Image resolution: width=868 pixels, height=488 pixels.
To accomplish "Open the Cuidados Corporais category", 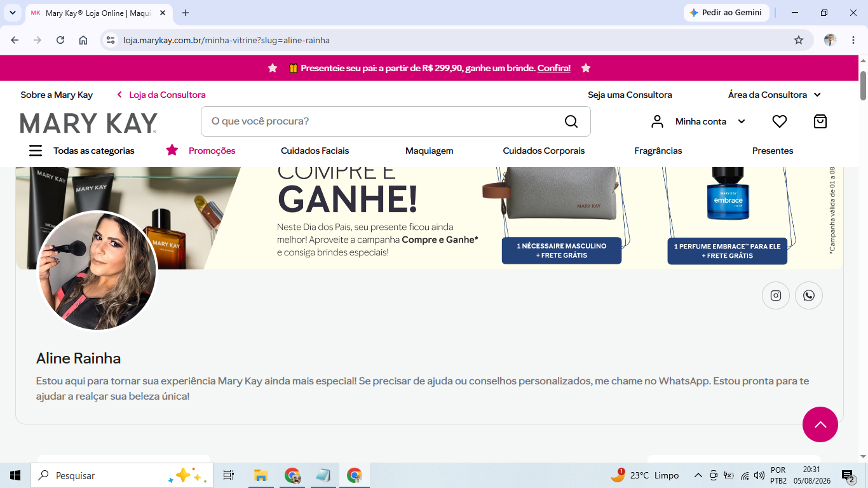I will coord(544,151).
